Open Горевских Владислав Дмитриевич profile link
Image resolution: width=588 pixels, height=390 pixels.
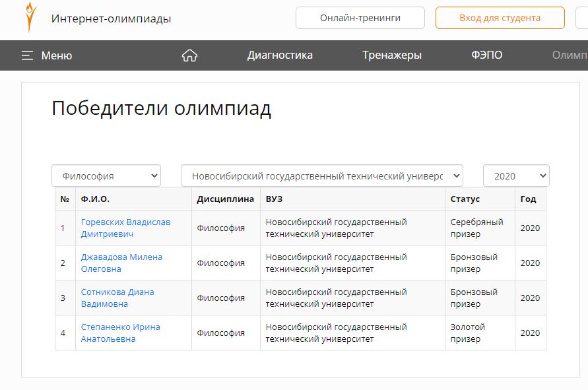point(125,228)
